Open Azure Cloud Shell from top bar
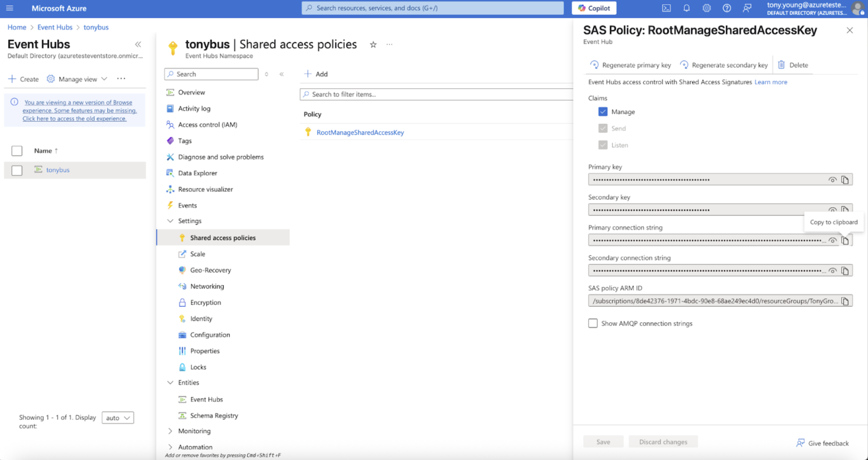Viewport: 868px width, 460px height. pyautogui.click(x=666, y=8)
